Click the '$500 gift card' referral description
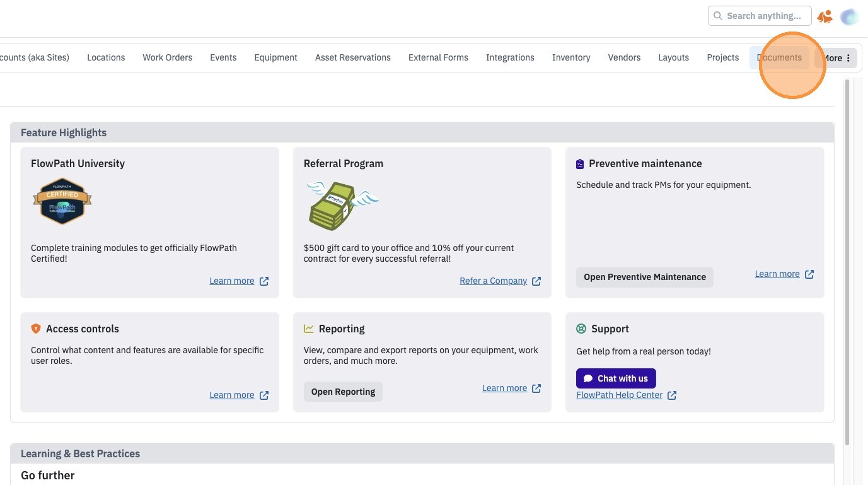Viewport: 868px width, 485px height. click(x=408, y=254)
